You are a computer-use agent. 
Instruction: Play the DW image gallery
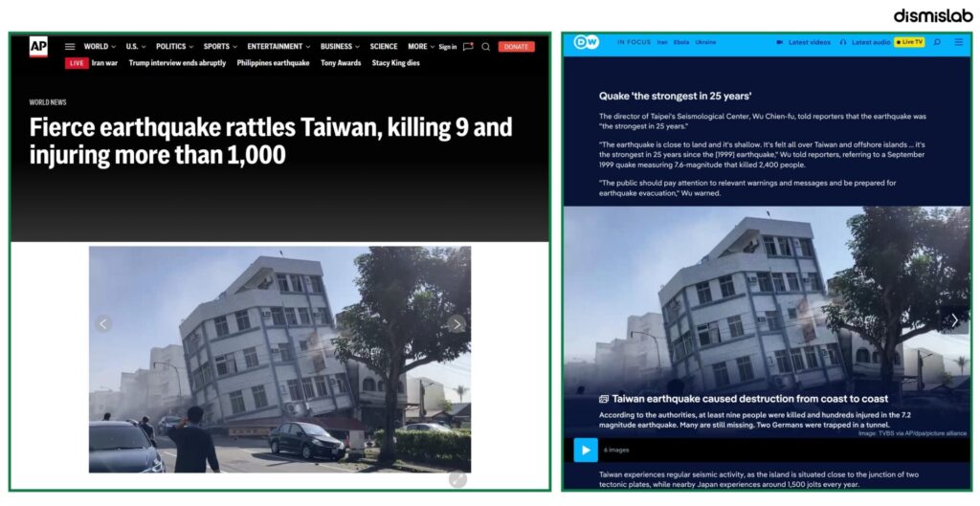tap(586, 450)
